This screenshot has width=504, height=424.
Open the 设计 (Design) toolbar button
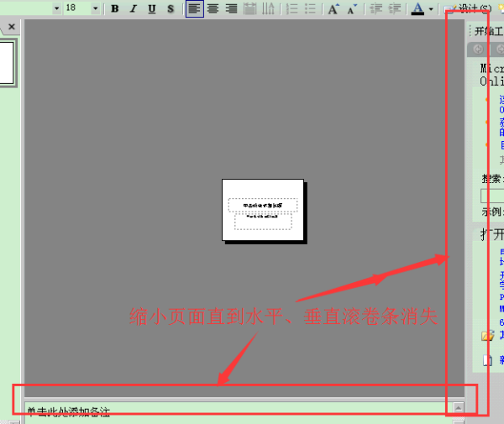point(468,8)
